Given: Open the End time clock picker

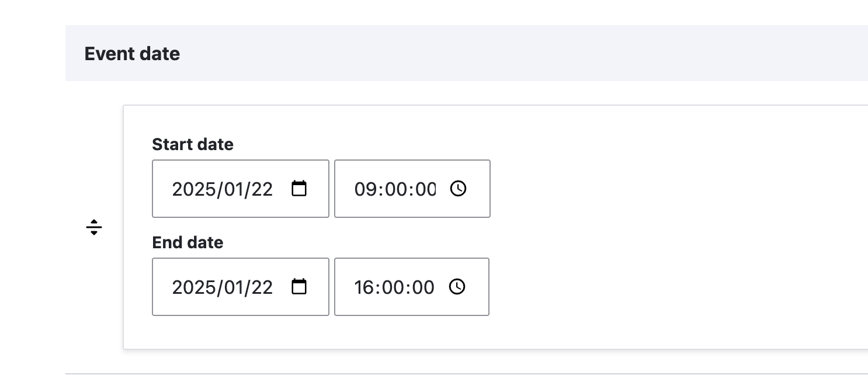Looking at the screenshot, I should (457, 287).
